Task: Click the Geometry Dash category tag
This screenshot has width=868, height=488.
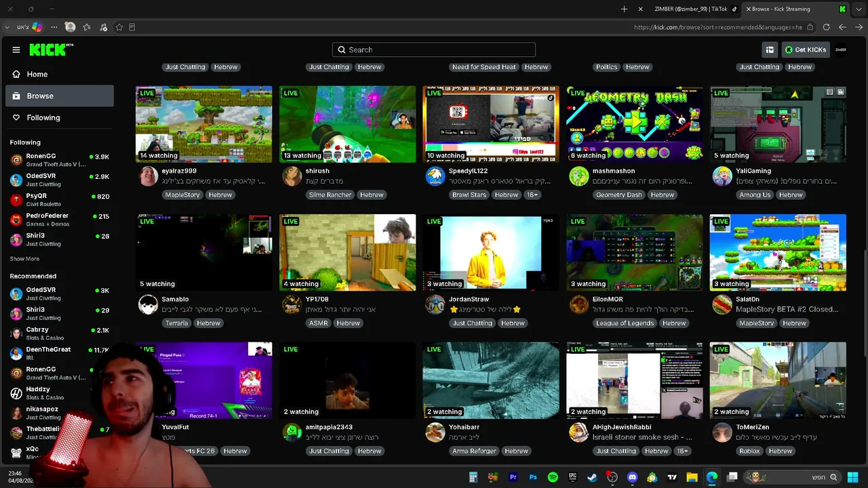Action: pyautogui.click(x=618, y=195)
